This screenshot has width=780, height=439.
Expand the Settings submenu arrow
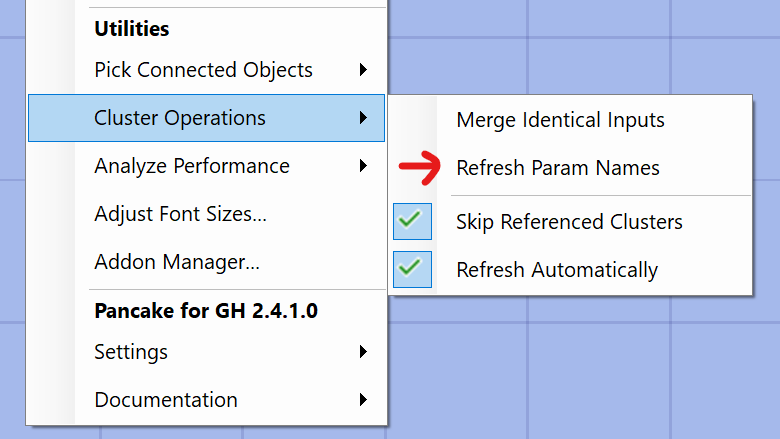pos(363,352)
